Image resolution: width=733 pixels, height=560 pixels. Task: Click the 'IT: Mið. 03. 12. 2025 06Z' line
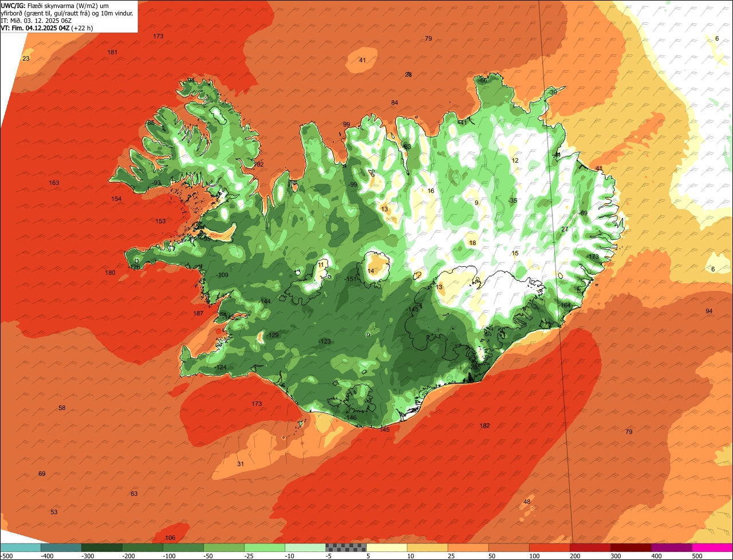(x=36, y=20)
